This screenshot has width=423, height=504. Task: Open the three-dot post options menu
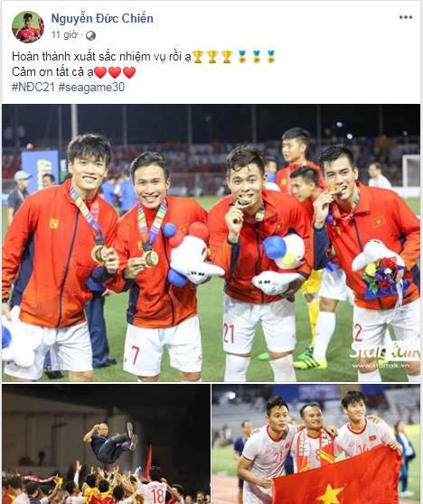point(406,17)
